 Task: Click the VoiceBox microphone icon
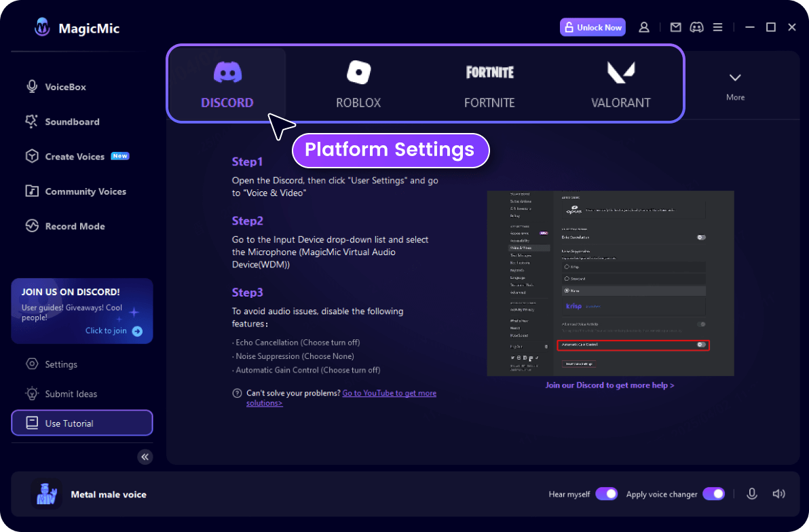coord(32,87)
